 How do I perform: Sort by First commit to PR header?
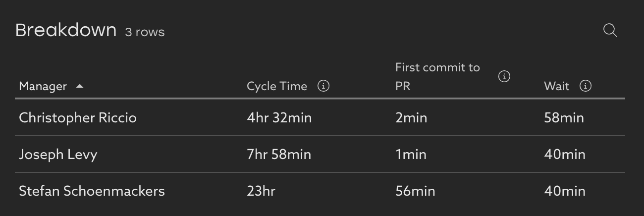(437, 76)
